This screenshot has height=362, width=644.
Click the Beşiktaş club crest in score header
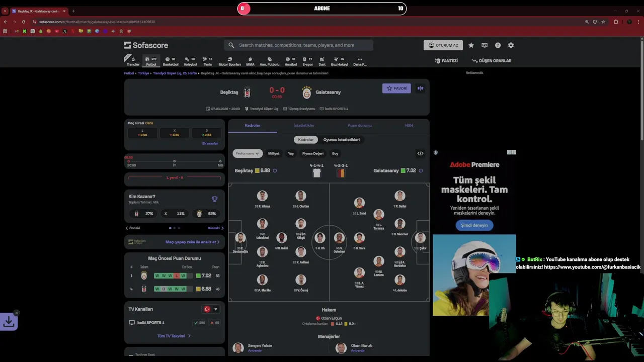click(247, 92)
